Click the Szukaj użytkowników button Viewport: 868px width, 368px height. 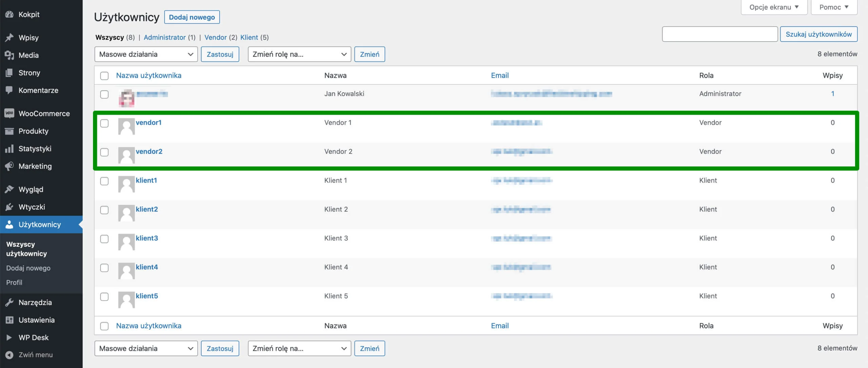pyautogui.click(x=819, y=34)
